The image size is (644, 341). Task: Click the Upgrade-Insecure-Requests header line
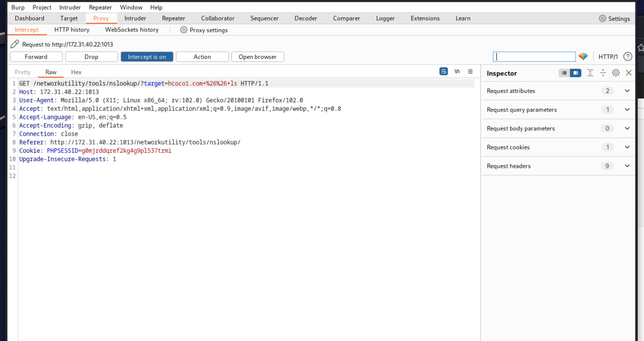click(x=67, y=159)
